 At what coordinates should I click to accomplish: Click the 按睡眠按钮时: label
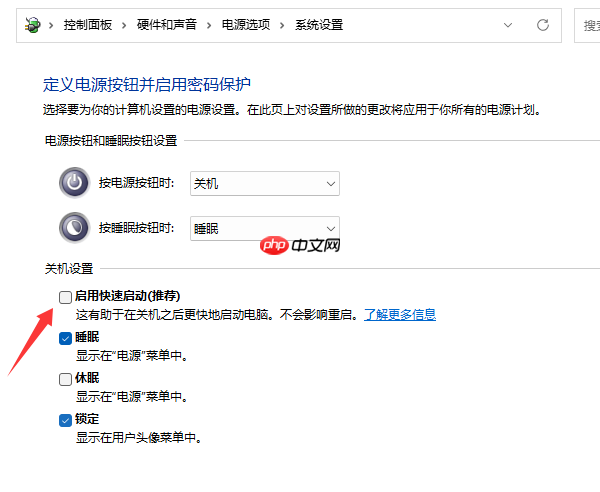click(x=137, y=228)
